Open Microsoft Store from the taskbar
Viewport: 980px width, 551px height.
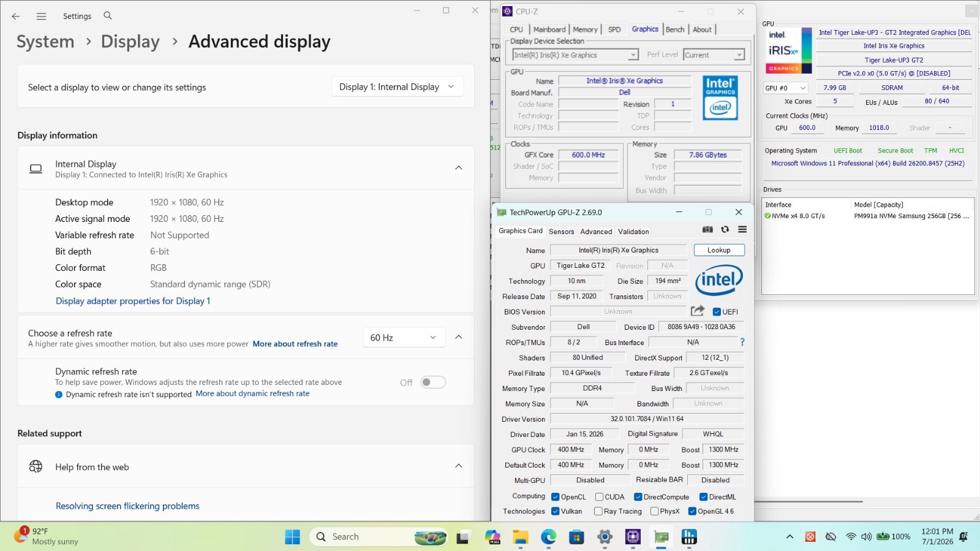point(576,537)
